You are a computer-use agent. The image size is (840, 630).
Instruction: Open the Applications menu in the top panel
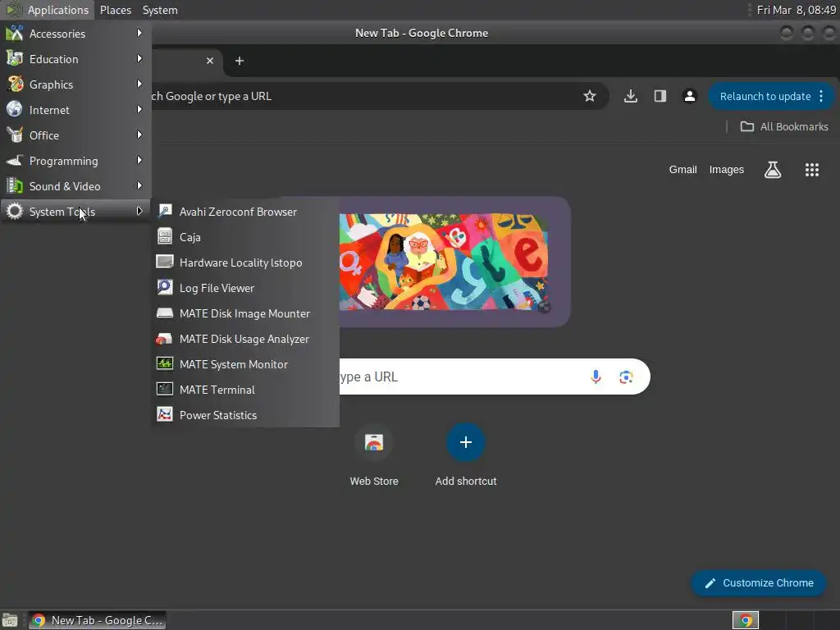48,10
